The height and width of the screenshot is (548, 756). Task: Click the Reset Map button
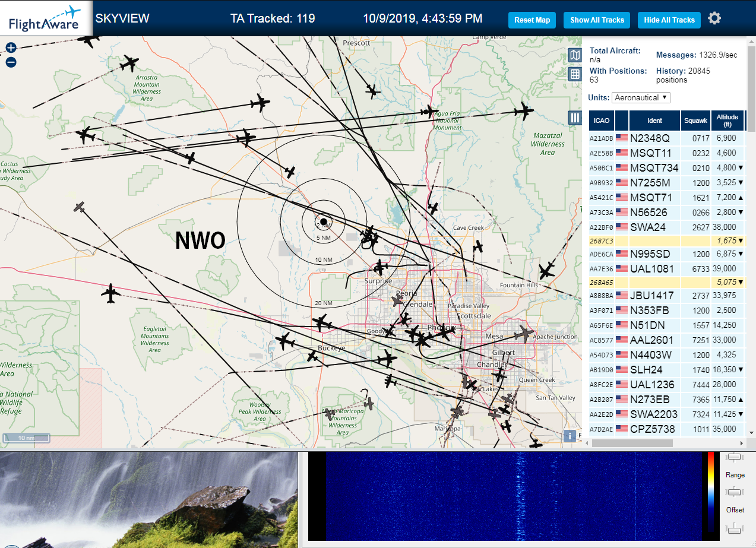[x=532, y=20]
